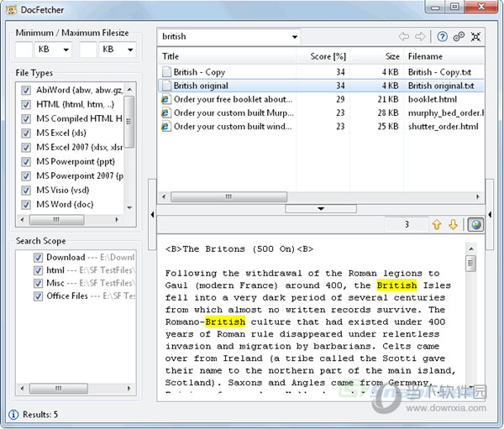
Task: Click the minimum filesize input box
Action: pyautogui.click(x=24, y=50)
